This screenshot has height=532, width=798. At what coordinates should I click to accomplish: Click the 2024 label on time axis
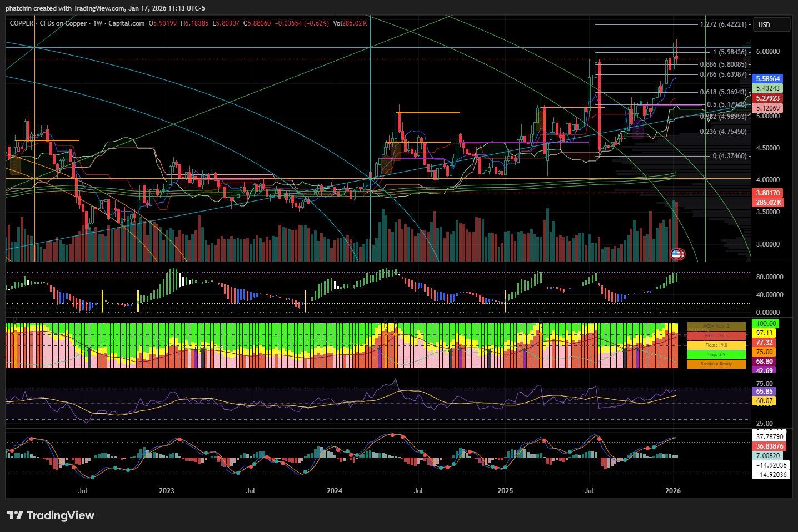click(335, 491)
